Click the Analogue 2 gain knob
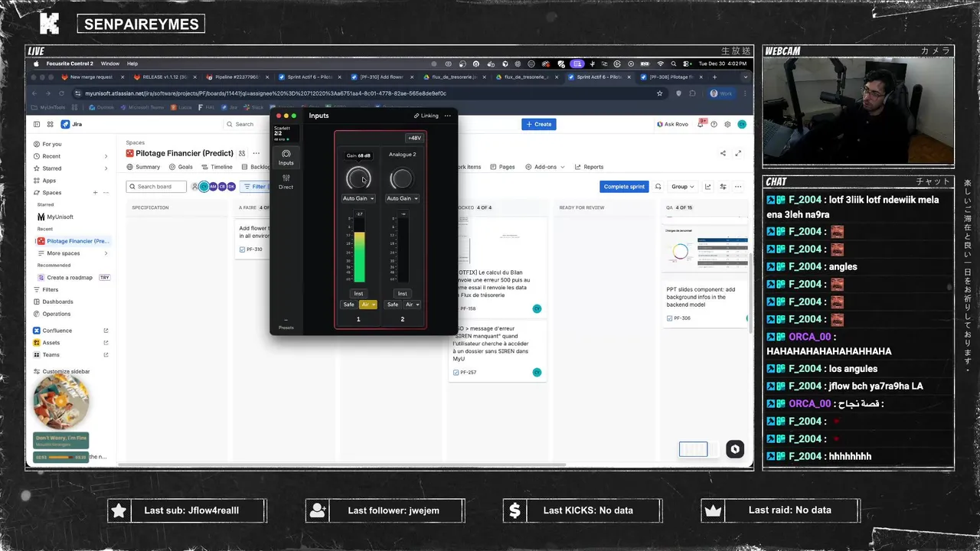Screen dimensions: 980x551 pyautogui.click(x=401, y=179)
